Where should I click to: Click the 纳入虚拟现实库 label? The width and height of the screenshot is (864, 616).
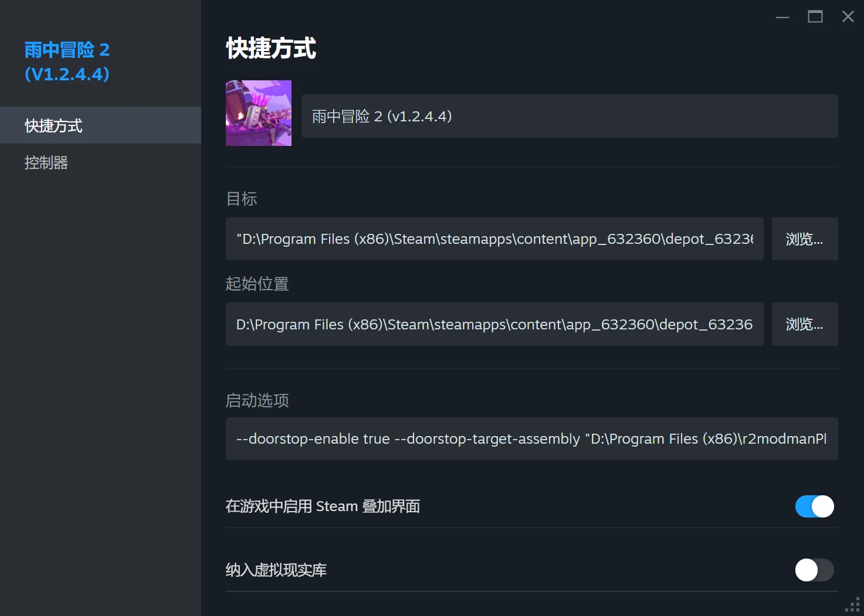pos(276,570)
